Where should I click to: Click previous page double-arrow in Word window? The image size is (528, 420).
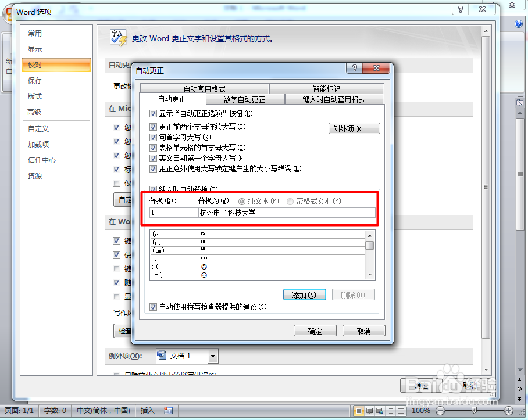click(520, 379)
